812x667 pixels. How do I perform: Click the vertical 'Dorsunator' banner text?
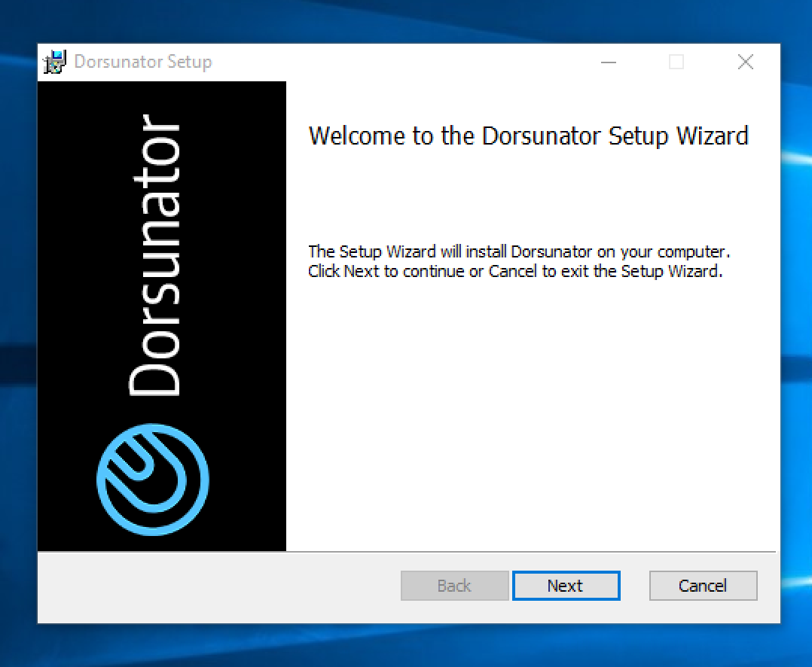(x=154, y=256)
